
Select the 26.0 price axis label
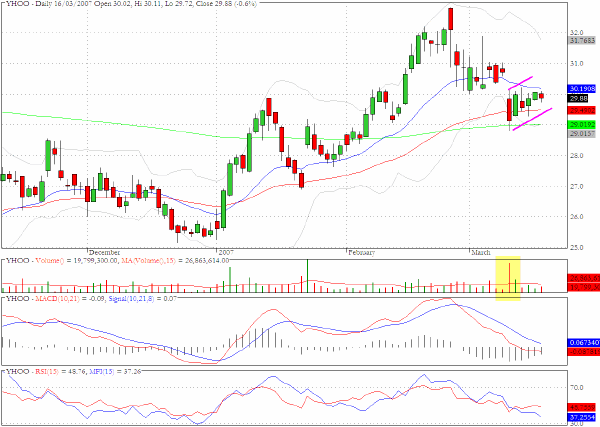click(x=577, y=217)
